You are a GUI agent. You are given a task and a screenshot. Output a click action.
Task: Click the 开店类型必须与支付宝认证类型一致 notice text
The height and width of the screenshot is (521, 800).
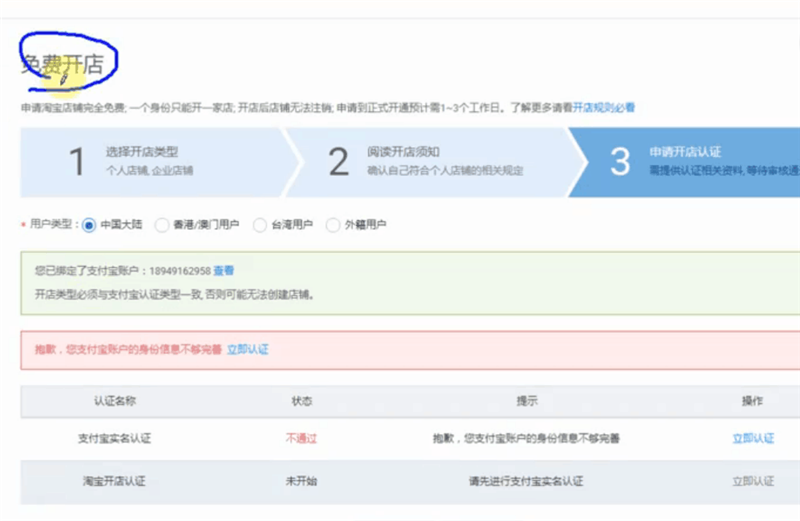(174, 294)
